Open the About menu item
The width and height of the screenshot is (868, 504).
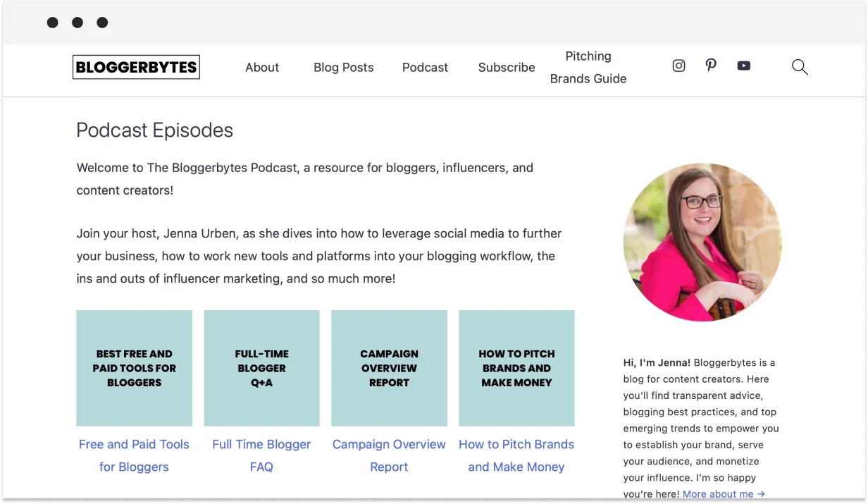[262, 68]
